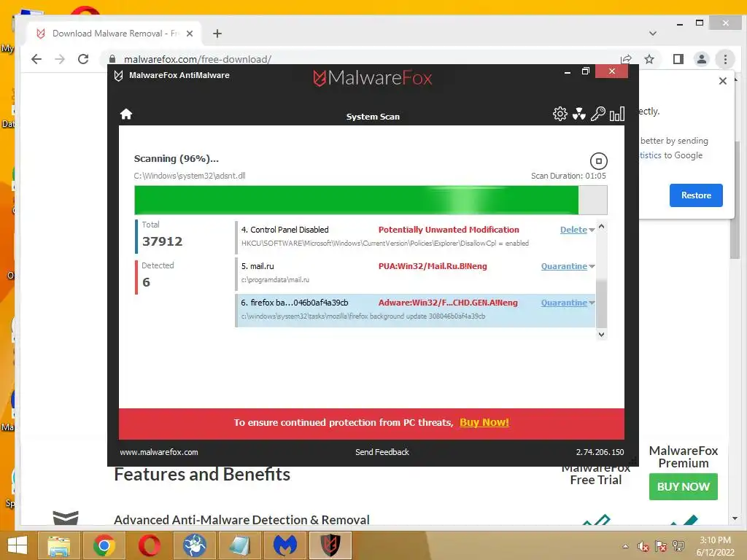Open www.malwarefox.com footer link

(158, 452)
